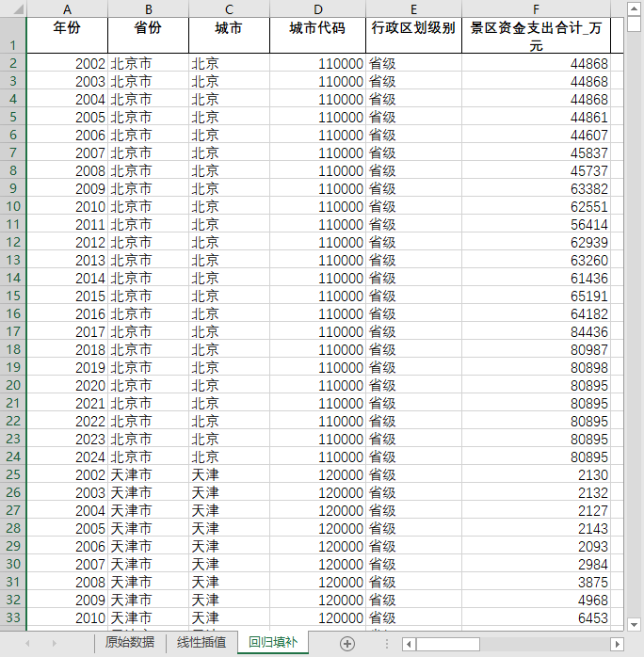Image resolution: width=644 pixels, height=657 pixels.
Task: Select cell with value 84436
Action: click(537, 331)
